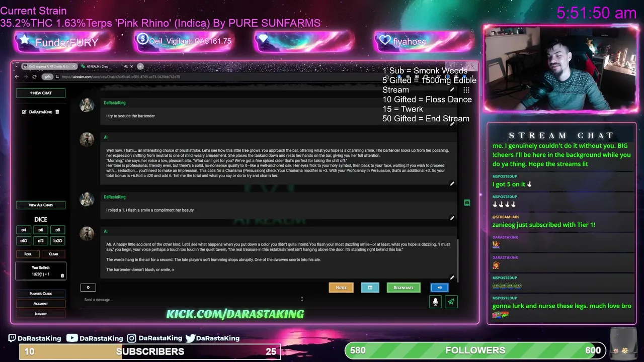Click the Roll dice button

point(28,254)
